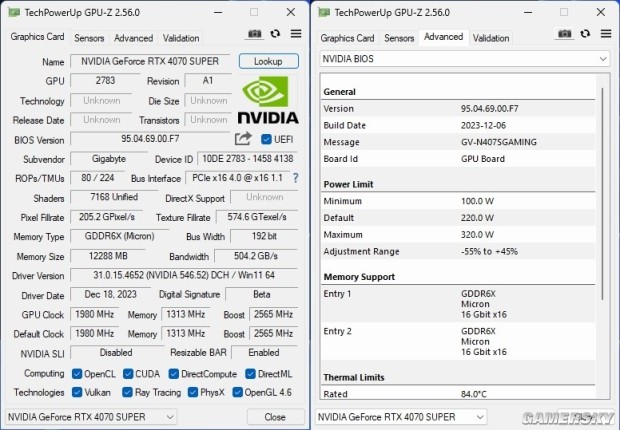The width and height of the screenshot is (620, 430).
Task: Click Thermal Limits Rated 84.0°C value
Action: (474, 394)
